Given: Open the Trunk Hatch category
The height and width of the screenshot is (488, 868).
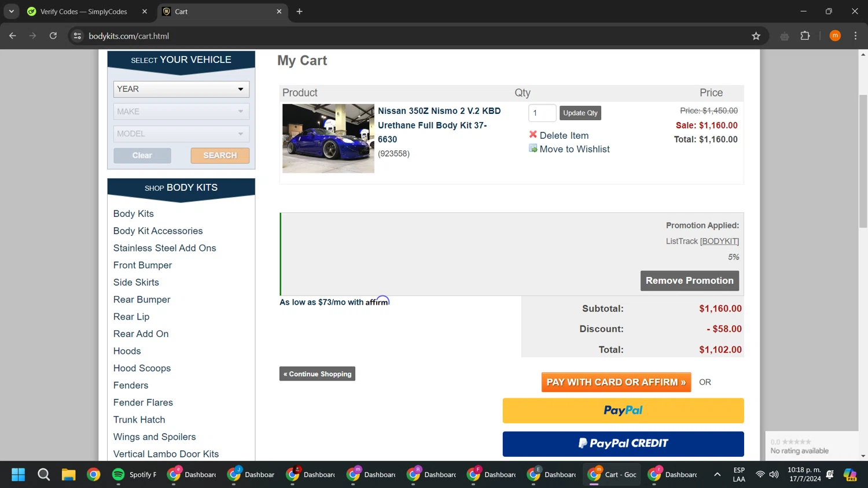Looking at the screenshot, I should click(139, 420).
